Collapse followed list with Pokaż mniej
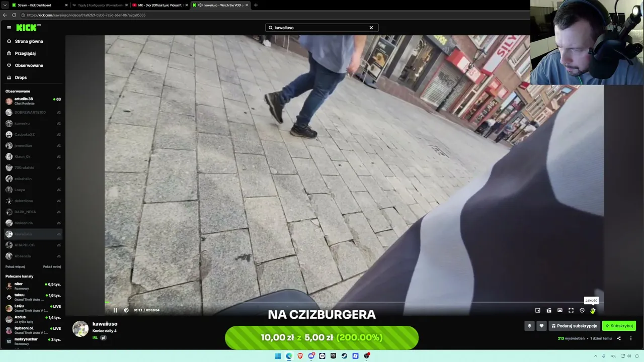This screenshot has width=644, height=362. (x=52, y=266)
